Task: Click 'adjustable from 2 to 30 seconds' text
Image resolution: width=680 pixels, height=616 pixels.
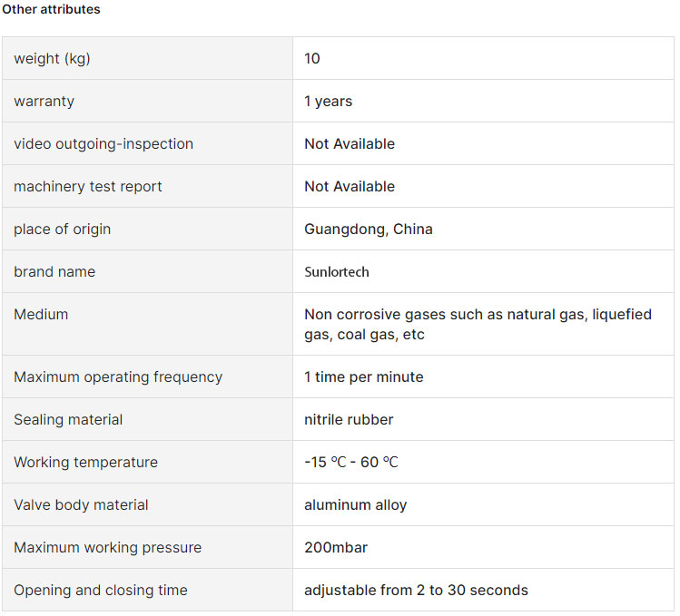Action: point(416,590)
